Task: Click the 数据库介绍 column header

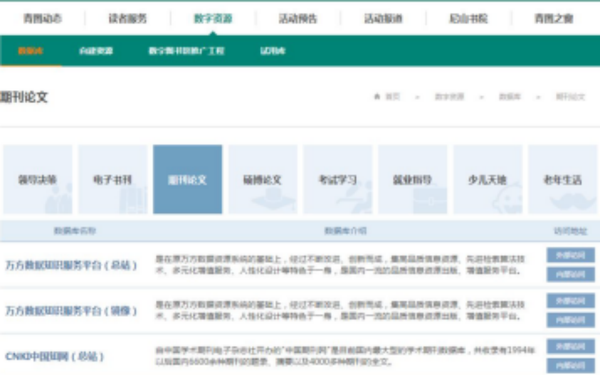Action: 345,231
